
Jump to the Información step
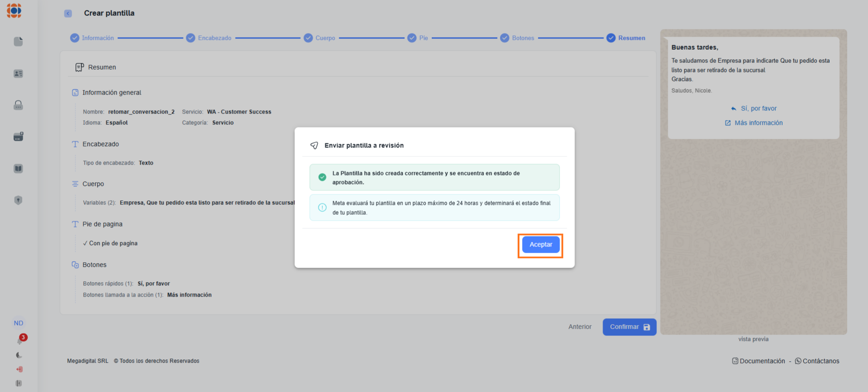tap(92, 38)
